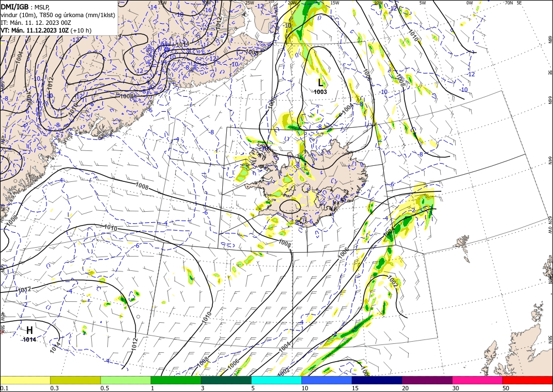Click the legend value '15'
This screenshot has height=392, width=553.
coord(355,388)
